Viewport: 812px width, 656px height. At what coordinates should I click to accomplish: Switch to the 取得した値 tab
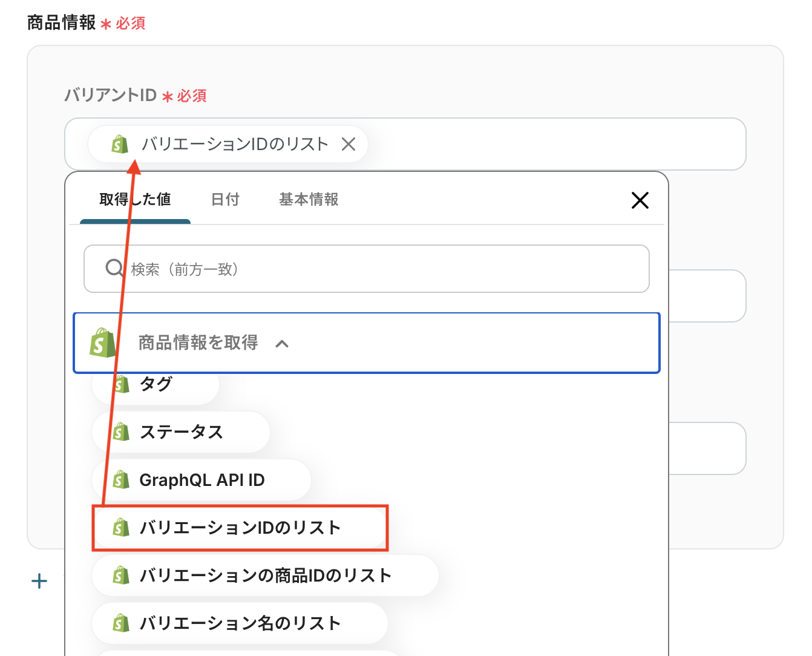tap(135, 200)
